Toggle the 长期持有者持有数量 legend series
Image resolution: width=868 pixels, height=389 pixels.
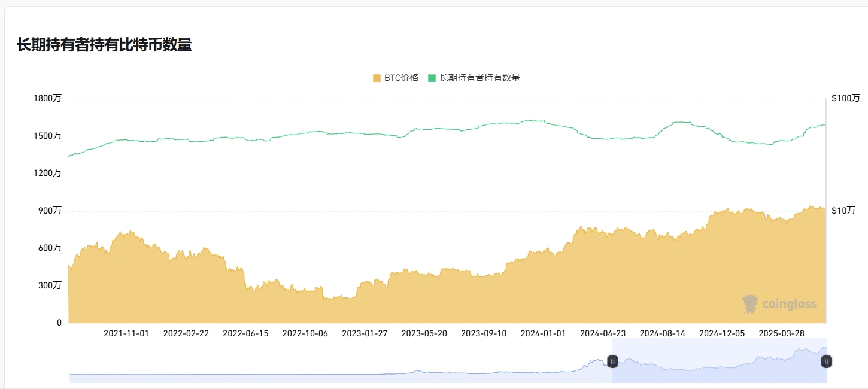tap(474, 78)
